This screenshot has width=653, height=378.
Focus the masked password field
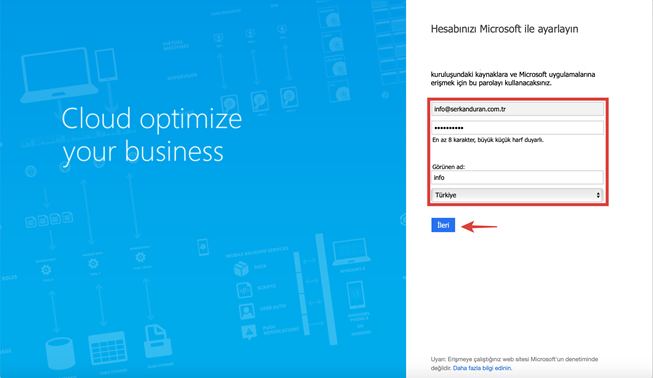point(517,127)
